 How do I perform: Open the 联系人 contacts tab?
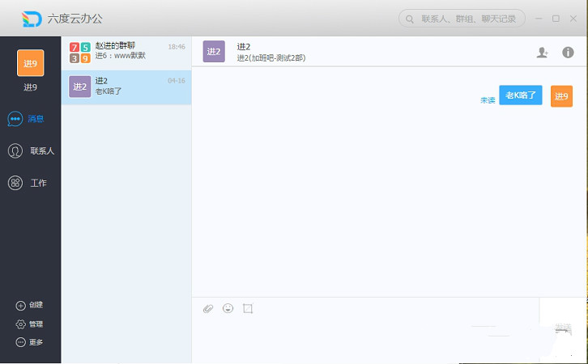pos(31,151)
